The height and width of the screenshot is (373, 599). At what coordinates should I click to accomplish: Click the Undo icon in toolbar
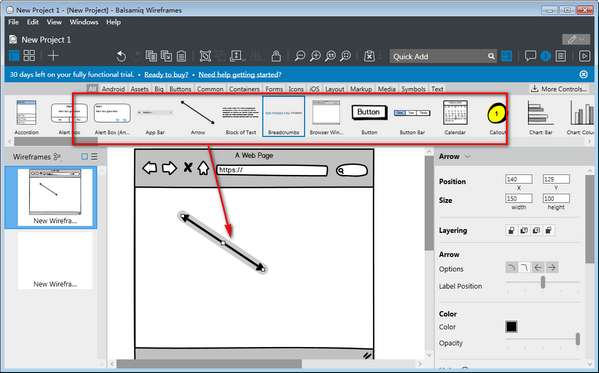tap(121, 57)
